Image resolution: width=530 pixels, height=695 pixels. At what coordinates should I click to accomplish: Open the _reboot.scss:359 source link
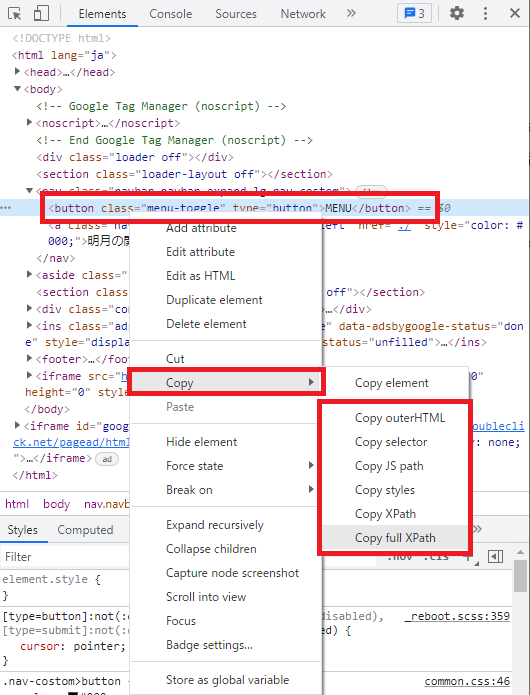click(x=457, y=616)
